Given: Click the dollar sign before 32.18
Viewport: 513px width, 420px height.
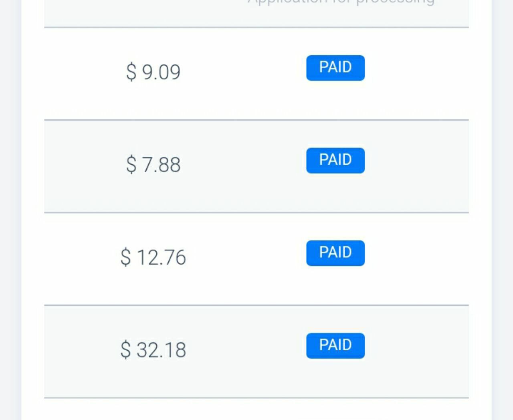Looking at the screenshot, I should coord(125,350).
